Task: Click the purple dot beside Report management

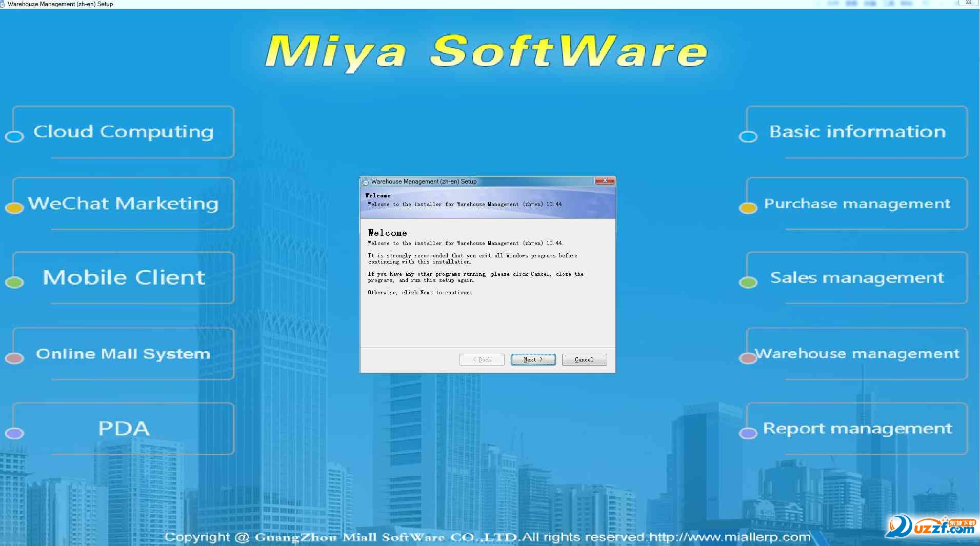Action: pyautogui.click(x=748, y=433)
